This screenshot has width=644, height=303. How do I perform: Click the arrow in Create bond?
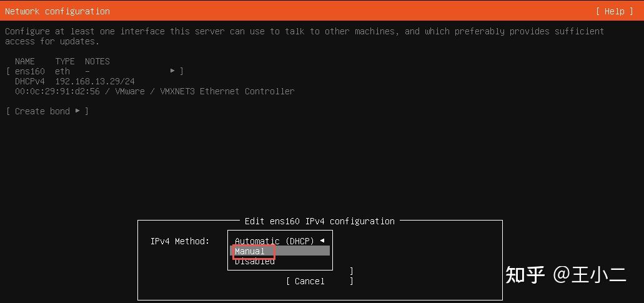pos(77,111)
